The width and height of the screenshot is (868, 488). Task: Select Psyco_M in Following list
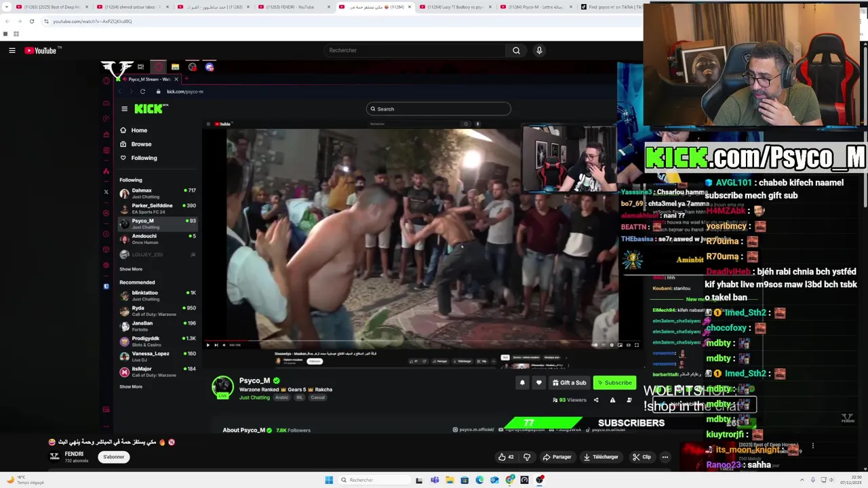158,224
